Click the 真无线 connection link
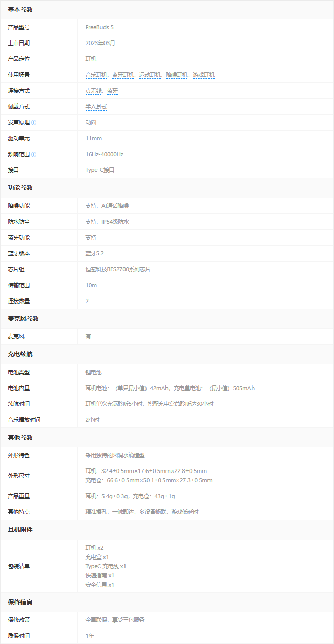Image resolution: width=334 pixels, height=644 pixels. (x=94, y=91)
